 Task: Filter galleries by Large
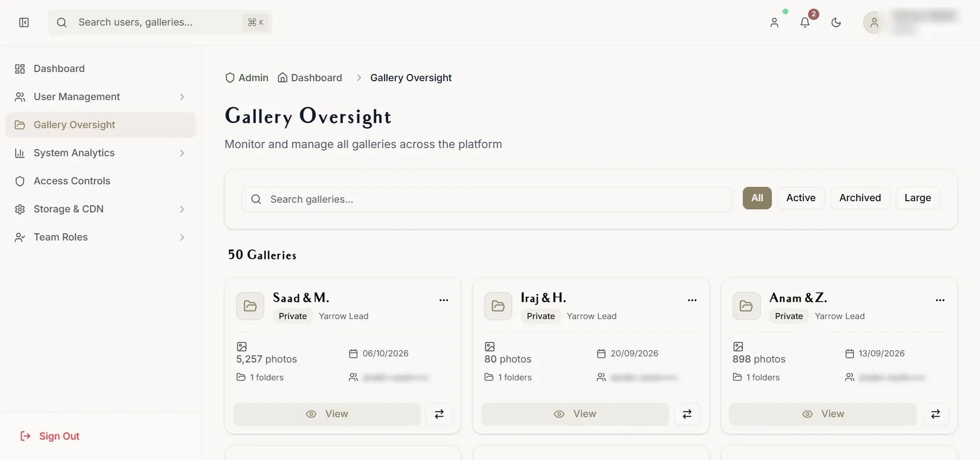tap(918, 198)
